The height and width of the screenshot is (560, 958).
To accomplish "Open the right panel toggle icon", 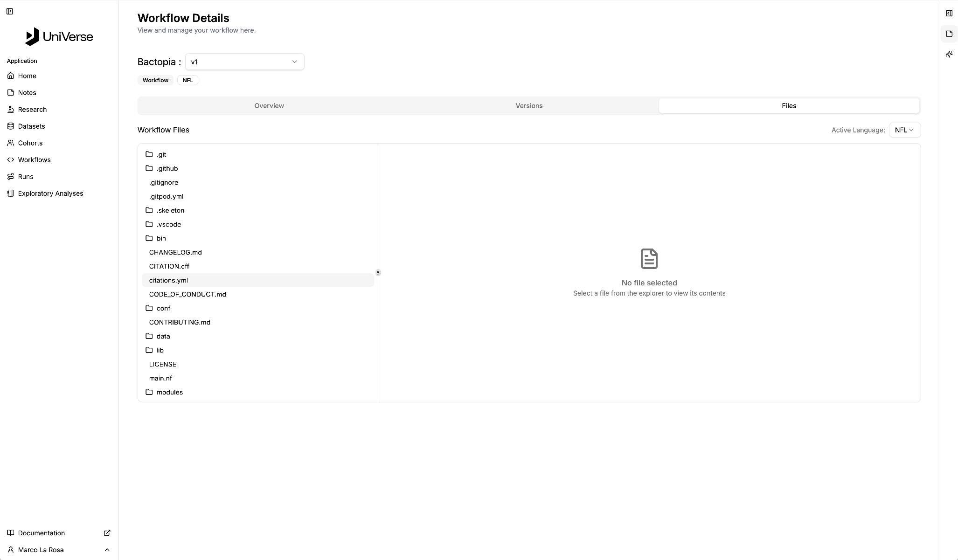I will pos(949,13).
